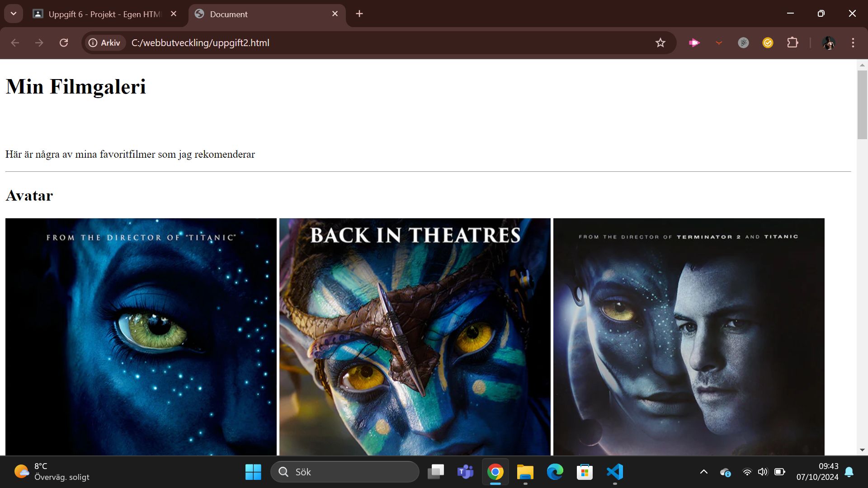Open the battery status tray icon
Image resolution: width=868 pixels, height=488 pixels.
click(x=780, y=472)
